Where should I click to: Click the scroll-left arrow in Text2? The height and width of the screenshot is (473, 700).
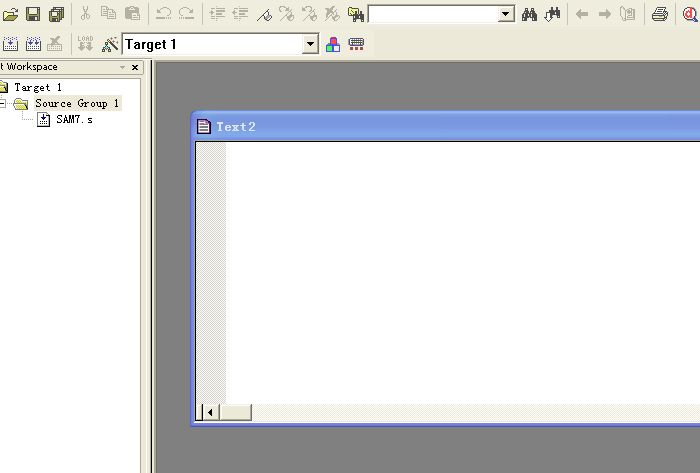(211, 412)
